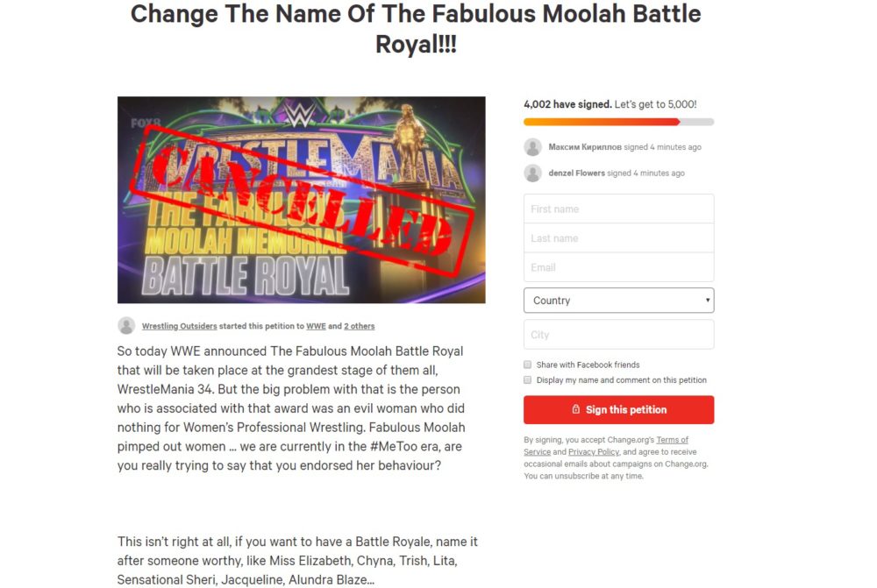This screenshot has height=588, width=877.
Task: Enable Share with Facebook friends checkbox
Action: 528,365
